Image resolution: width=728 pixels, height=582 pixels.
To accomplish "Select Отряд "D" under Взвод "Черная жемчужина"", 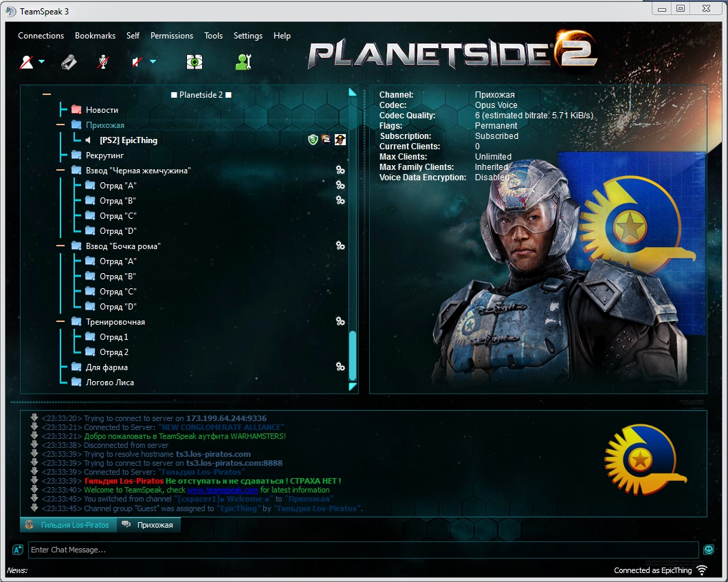I will pyautogui.click(x=118, y=231).
